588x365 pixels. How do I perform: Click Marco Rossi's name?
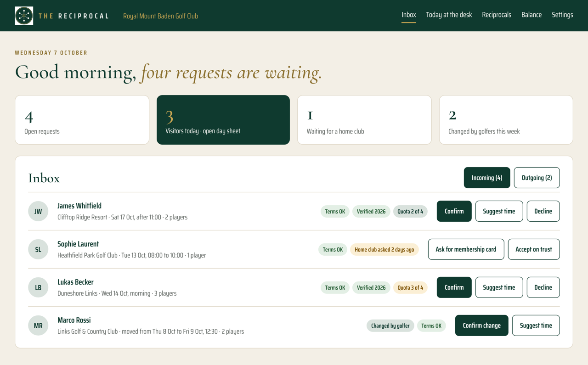coord(74,320)
